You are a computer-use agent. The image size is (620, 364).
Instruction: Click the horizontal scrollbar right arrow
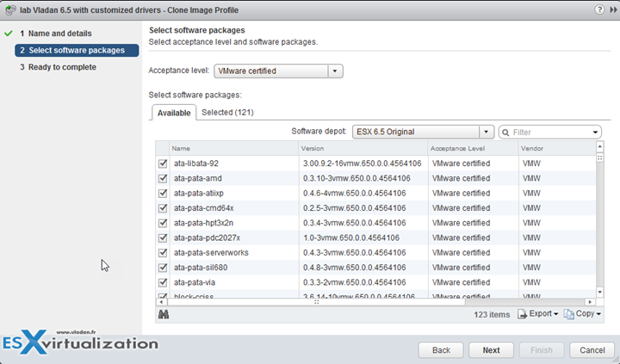click(590, 302)
